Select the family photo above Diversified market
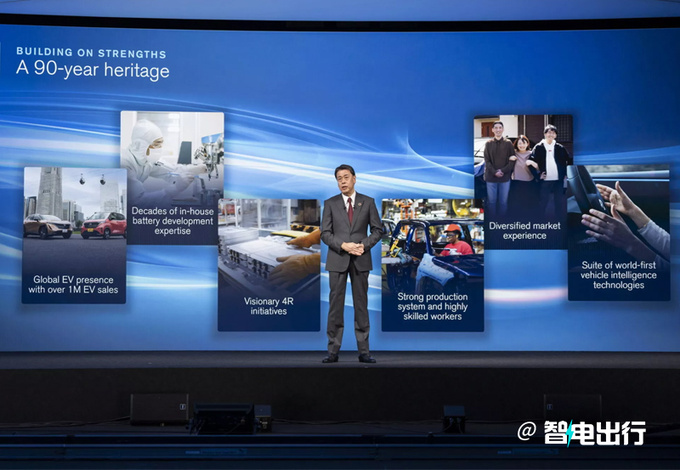The width and height of the screenshot is (680, 470). click(x=523, y=163)
